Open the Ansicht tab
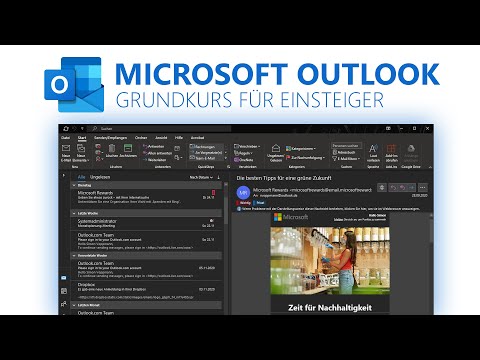This screenshot has height=360, width=480. click(x=161, y=138)
